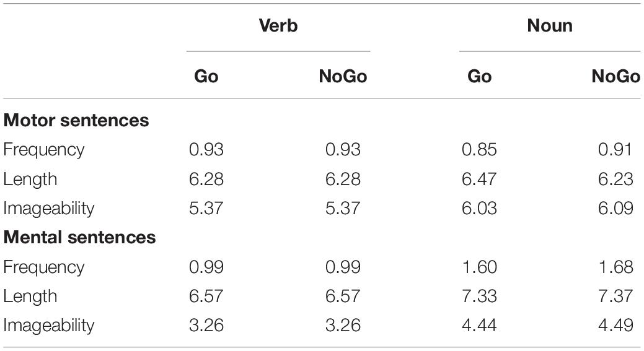Select the 4.49 imageability noun NoGo cell
This screenshot has width=644, height=351.
[x=615, y=326]
